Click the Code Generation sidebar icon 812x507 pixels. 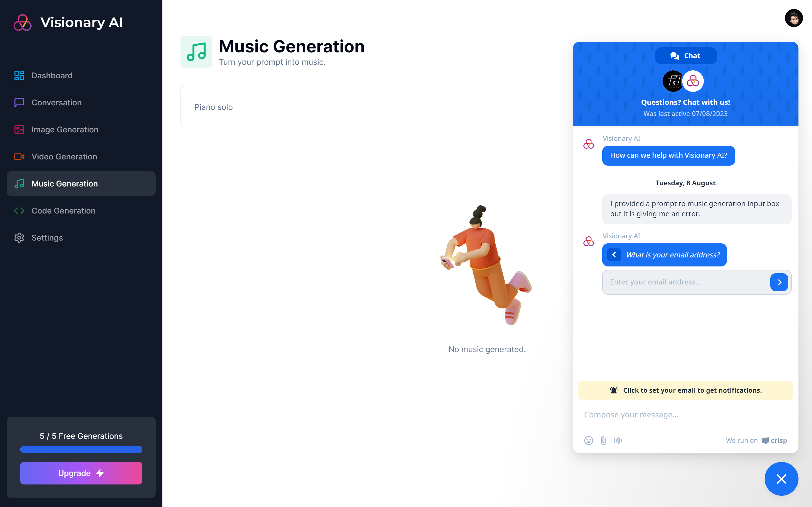pyautogui.click(x=19, y=210)
